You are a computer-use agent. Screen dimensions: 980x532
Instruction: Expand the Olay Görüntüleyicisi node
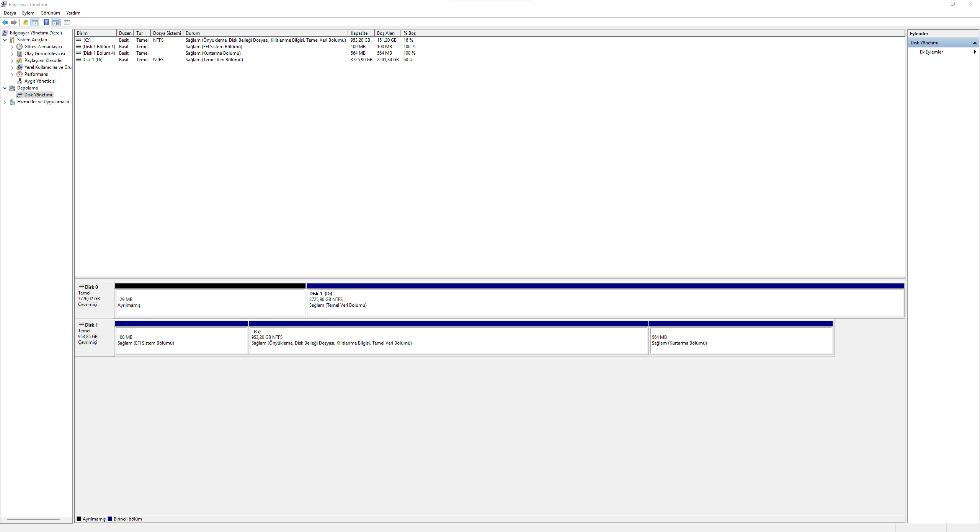[x=12, y=54]
